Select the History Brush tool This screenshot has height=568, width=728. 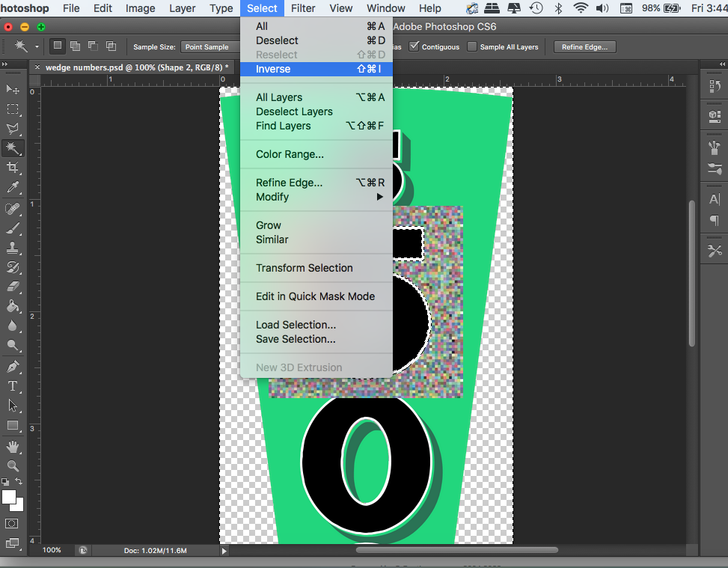13,267
